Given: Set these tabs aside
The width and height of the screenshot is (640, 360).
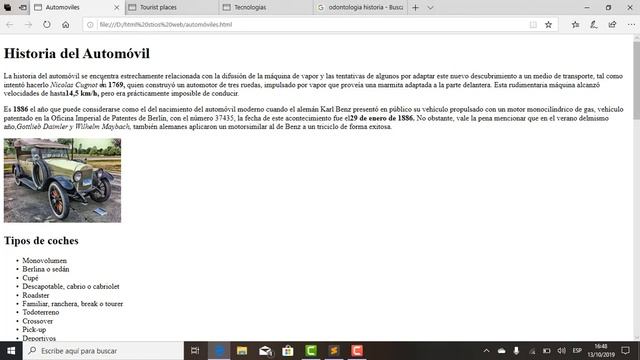Looking at the screenshot, I should click(23, 7).
